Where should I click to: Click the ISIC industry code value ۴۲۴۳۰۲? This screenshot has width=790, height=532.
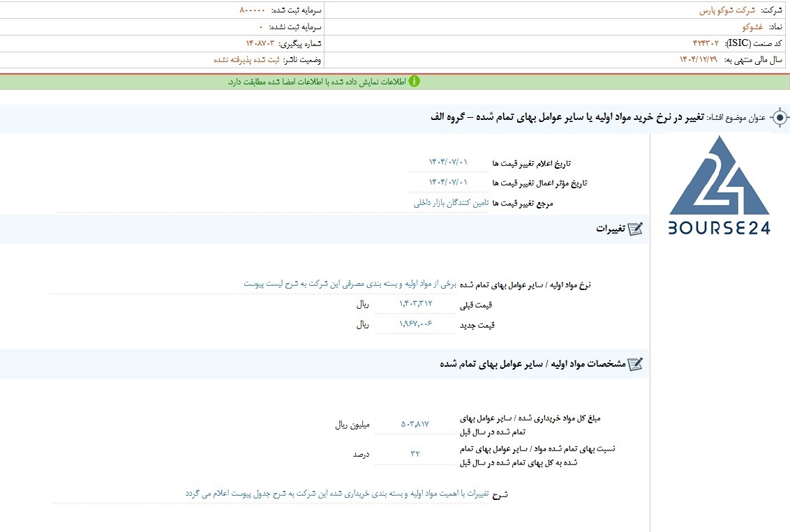pos(706,44)
